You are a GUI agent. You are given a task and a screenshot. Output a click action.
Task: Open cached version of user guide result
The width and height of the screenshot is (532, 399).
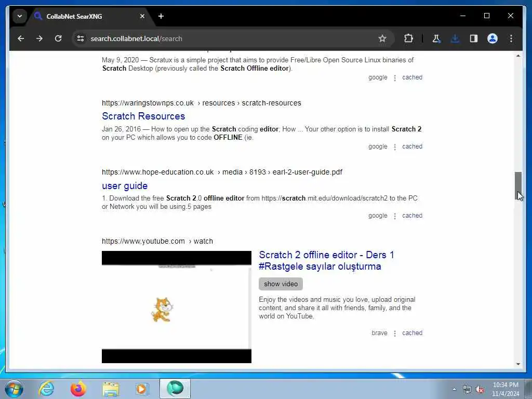point(412,216)
